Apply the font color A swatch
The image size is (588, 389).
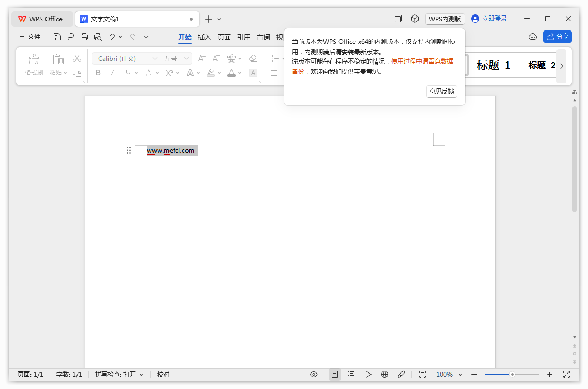click(x=231, y=73)
